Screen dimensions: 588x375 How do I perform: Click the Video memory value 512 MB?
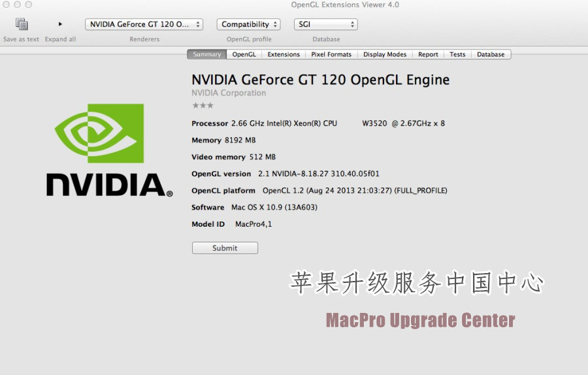(x=263, y=157)
